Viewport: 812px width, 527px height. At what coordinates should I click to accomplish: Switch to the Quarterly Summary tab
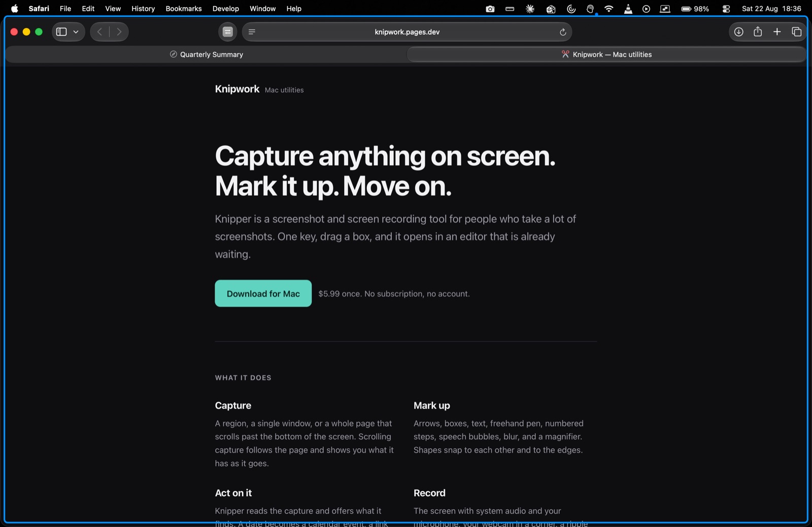206,54
